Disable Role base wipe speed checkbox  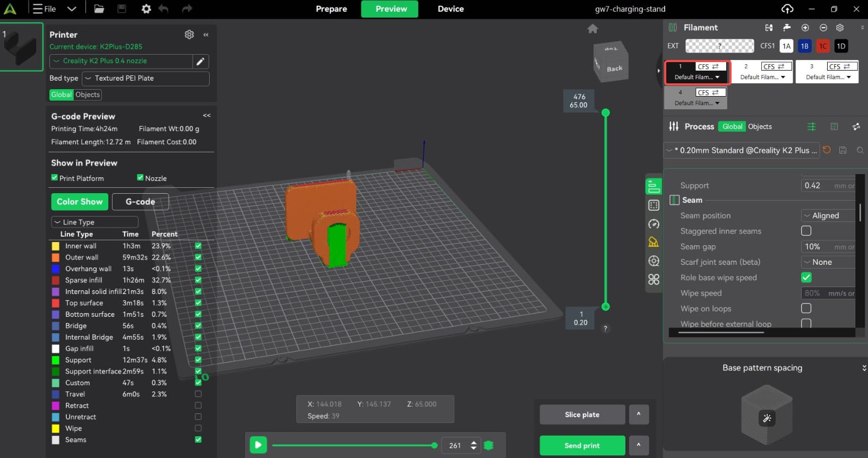coord(806,278)
